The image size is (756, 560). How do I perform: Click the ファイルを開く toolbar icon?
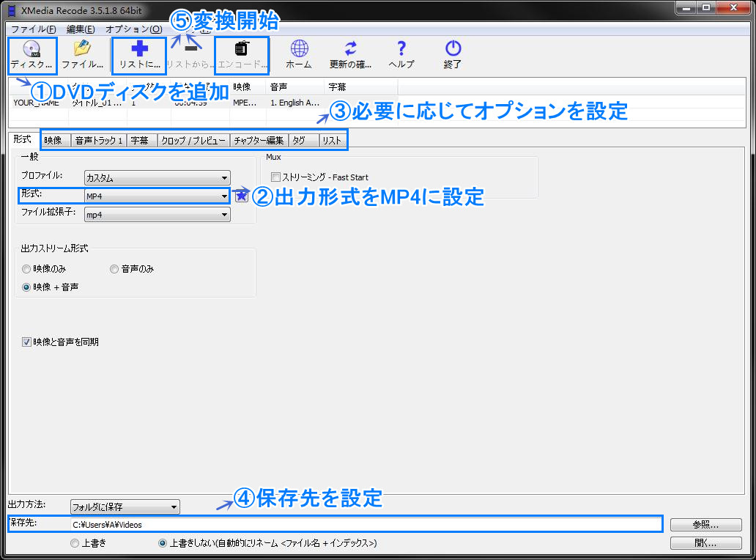tap(82, 55)
